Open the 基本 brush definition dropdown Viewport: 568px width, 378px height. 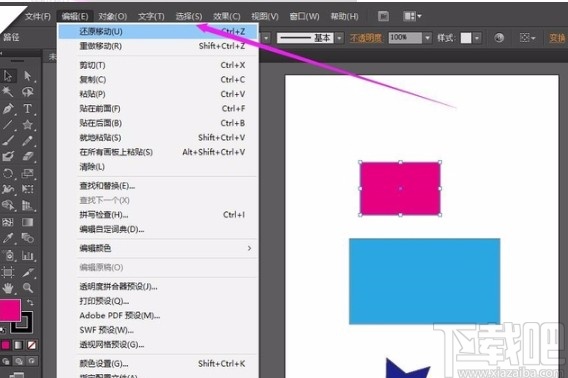point(339,38)
